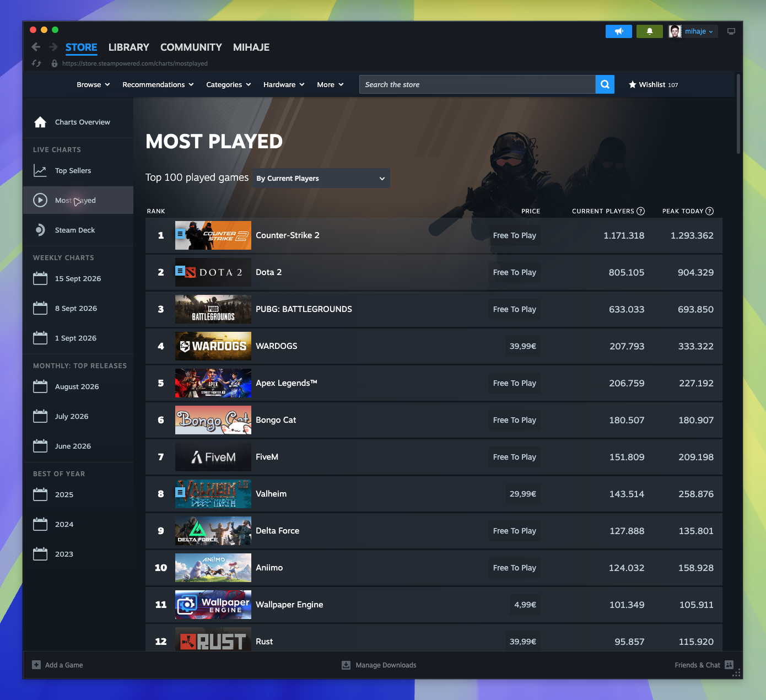Open PUBG: BATTLEGROUNDS thumbnail
This screenshot has height=700, width=766.
point(213,309)
